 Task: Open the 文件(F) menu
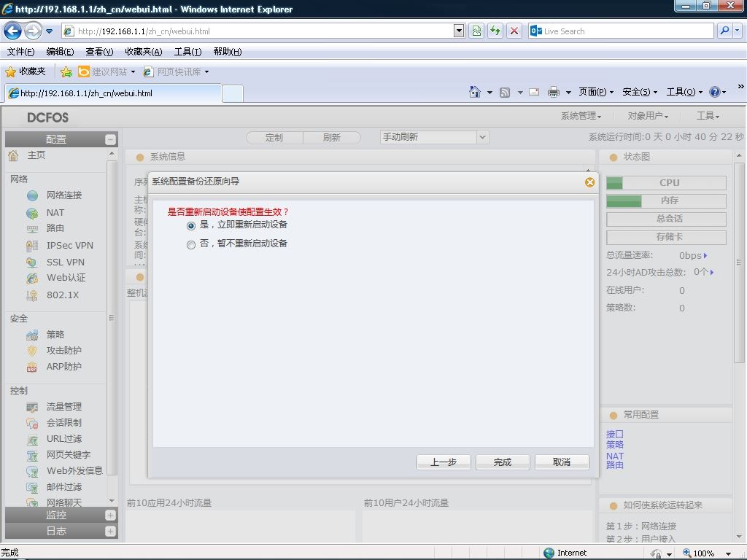point(21,52)
